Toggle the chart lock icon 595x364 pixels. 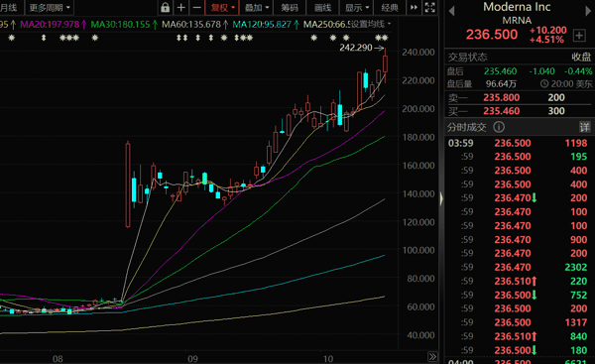click(165, 7)
